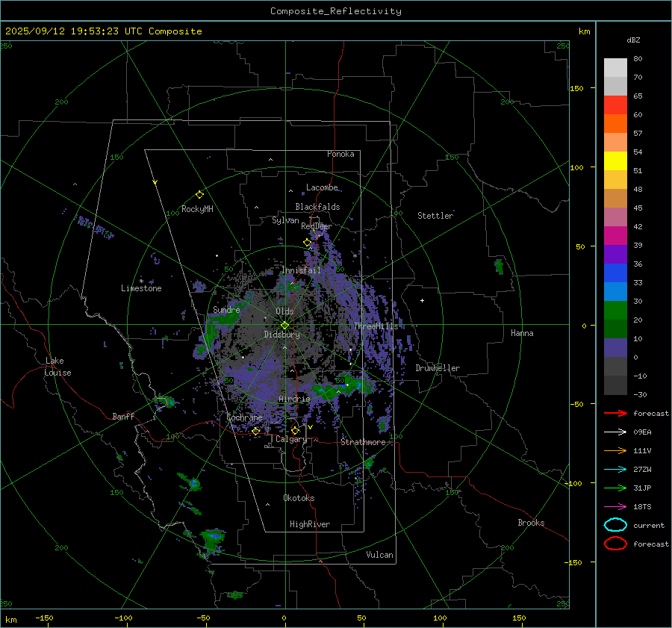Click the yellow diamond marker below Cochrane
Image resolution: width=672 pixels, height=628 pixels.
pyautogui.click(x=256, y=431)
